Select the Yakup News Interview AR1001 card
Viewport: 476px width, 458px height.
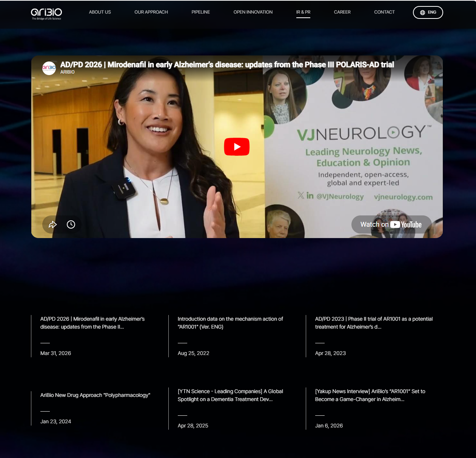tap(374, 408)
